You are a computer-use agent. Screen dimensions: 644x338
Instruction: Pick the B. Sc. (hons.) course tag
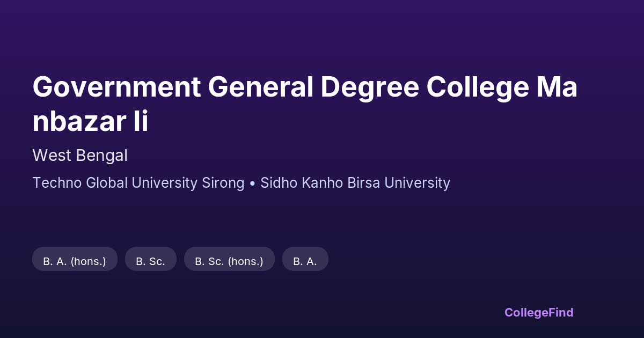pyautogui.click(x=229, y=261)
